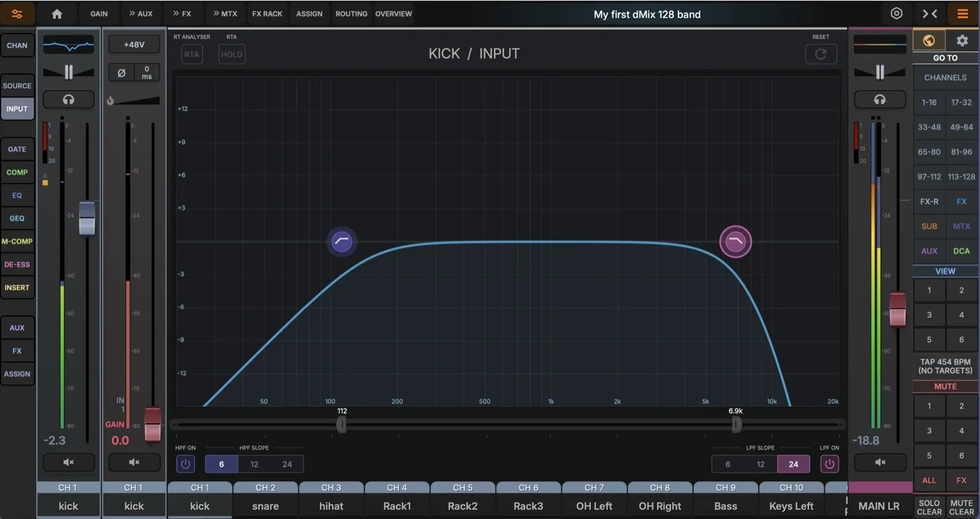The height and width of the screenshot is (519, 980).
Task: Select the CH 2 snare channel tab
Action: coord(265,499)
